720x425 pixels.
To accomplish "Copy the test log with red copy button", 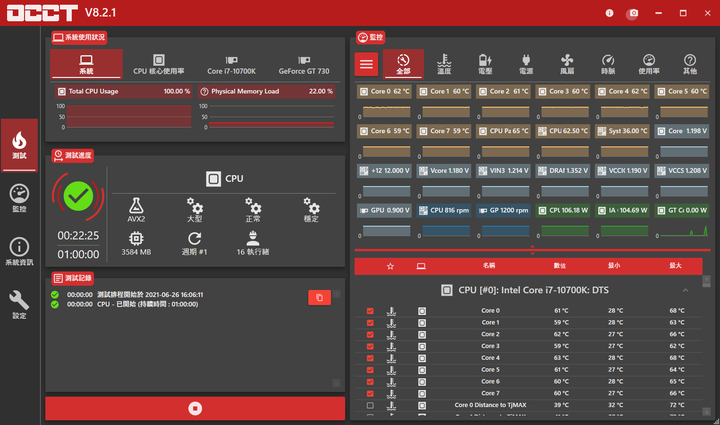I will (320, 297).
